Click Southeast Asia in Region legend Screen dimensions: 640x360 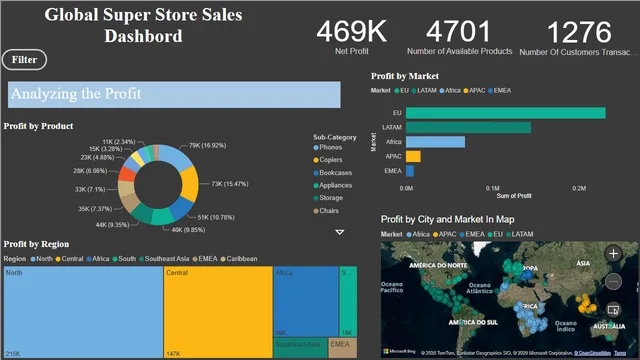click(x=164, y=259)
